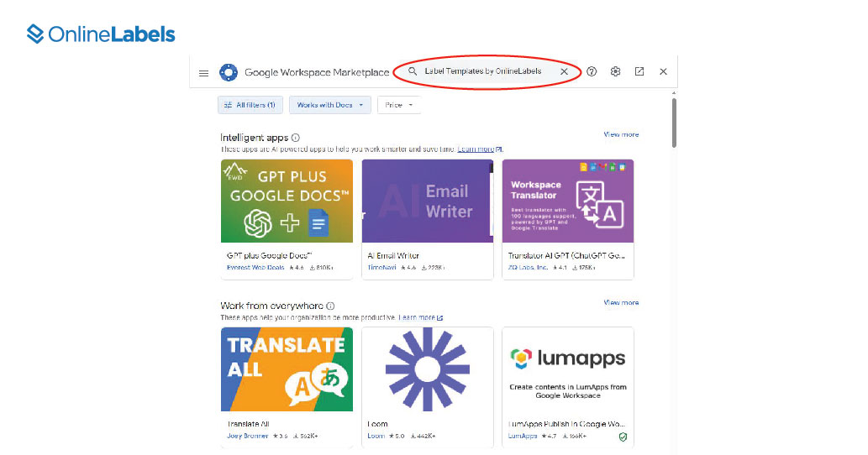This screenshot has height=455, width=868.
Task: Click info icon beside Work from everywhere
Action: (330, 306)
